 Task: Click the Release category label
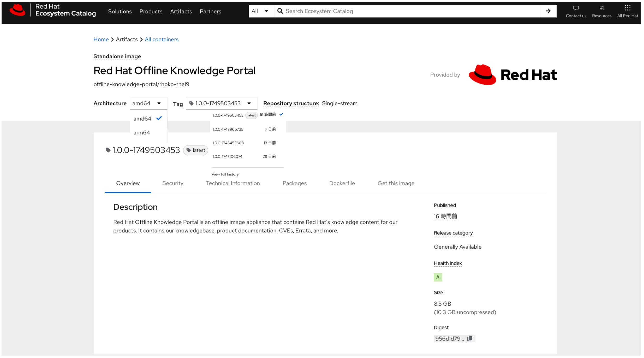453,233
